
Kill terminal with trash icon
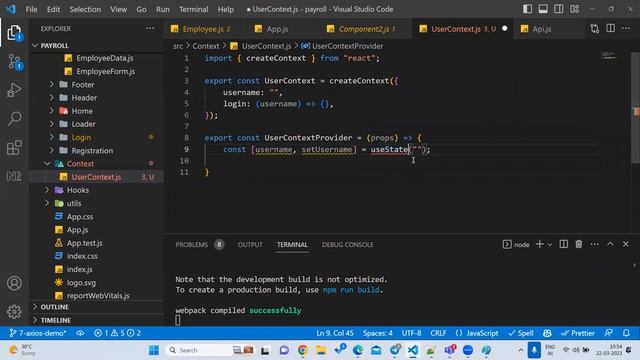click(x=579, y=244)
